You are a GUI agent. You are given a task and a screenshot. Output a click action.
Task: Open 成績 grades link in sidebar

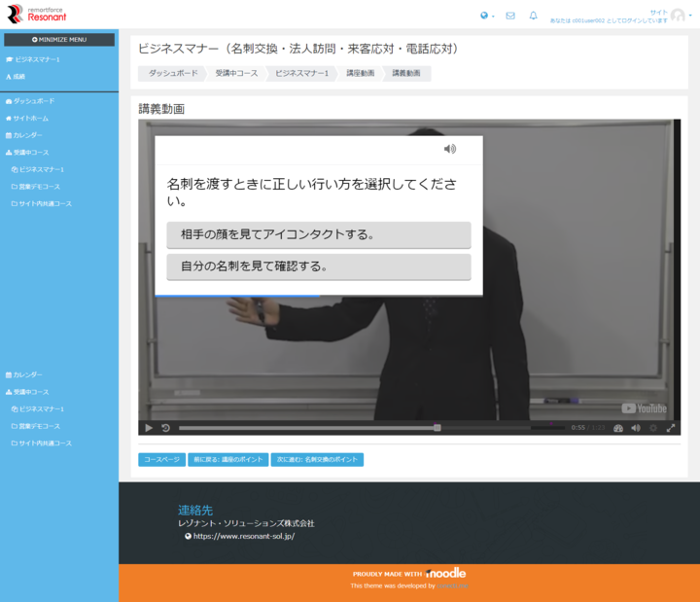(16, 77)
